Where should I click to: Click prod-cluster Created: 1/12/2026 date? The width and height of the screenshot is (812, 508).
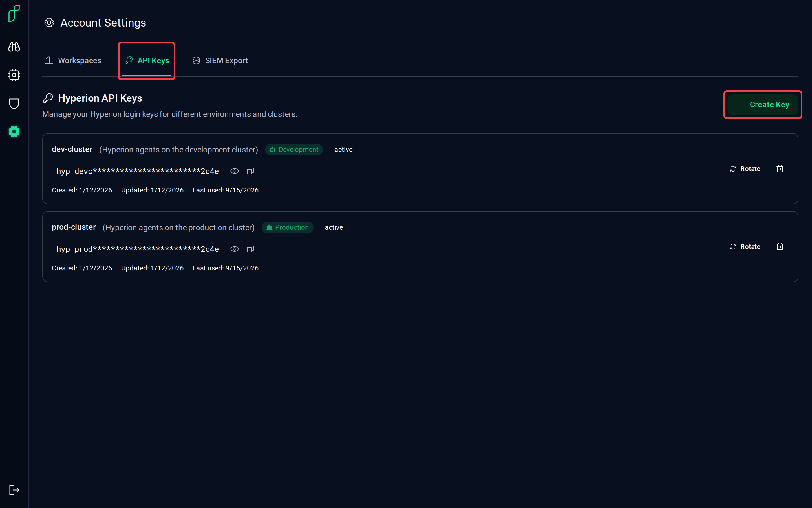coord(82,268)
